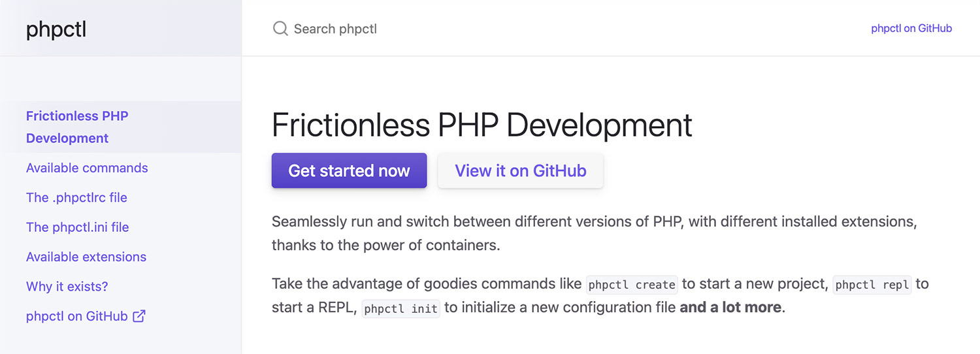
Task: Go to The .phpctlrc file page
Action: 76,197
